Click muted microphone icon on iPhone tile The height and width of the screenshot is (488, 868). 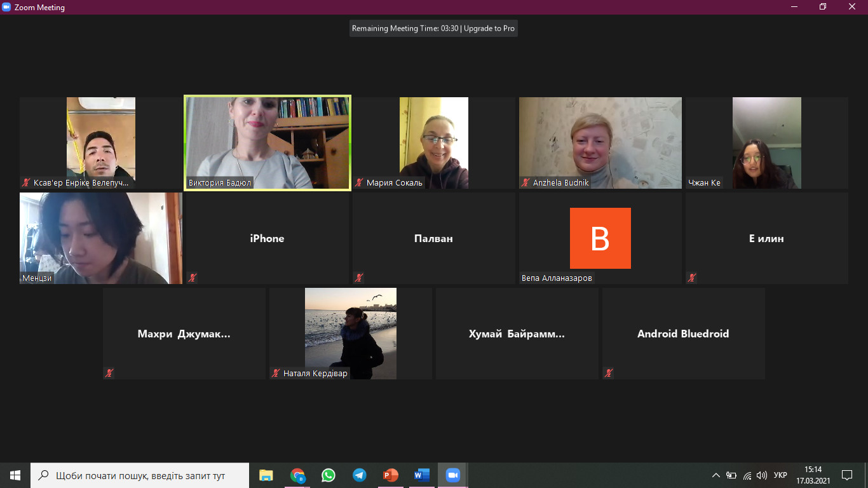[x=193, y=278]
